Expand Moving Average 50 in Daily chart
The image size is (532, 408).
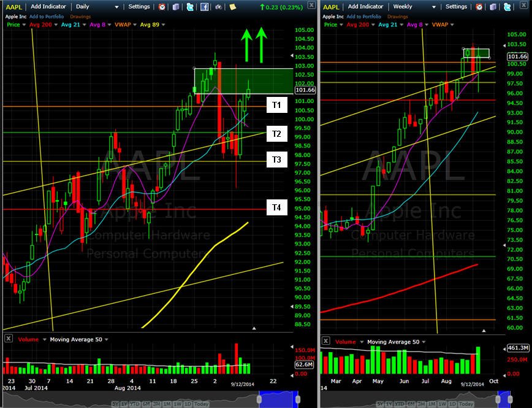point(107,339)
